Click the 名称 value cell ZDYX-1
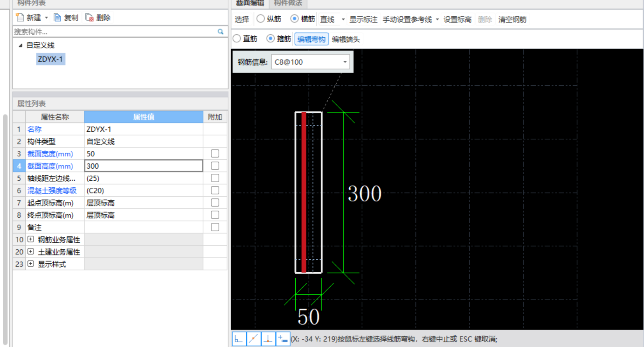This screenshot has width=644, height=347. click(144, 129)
